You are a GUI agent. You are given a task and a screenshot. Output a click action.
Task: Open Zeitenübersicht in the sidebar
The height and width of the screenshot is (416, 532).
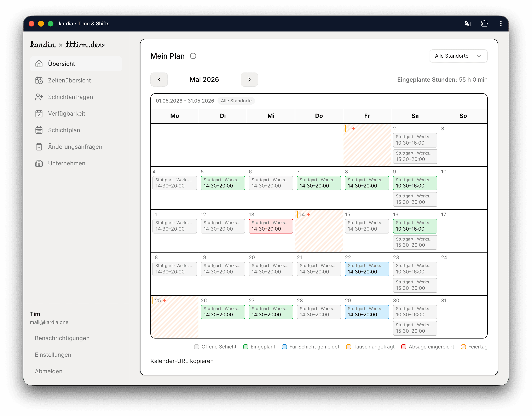point(76,80)
